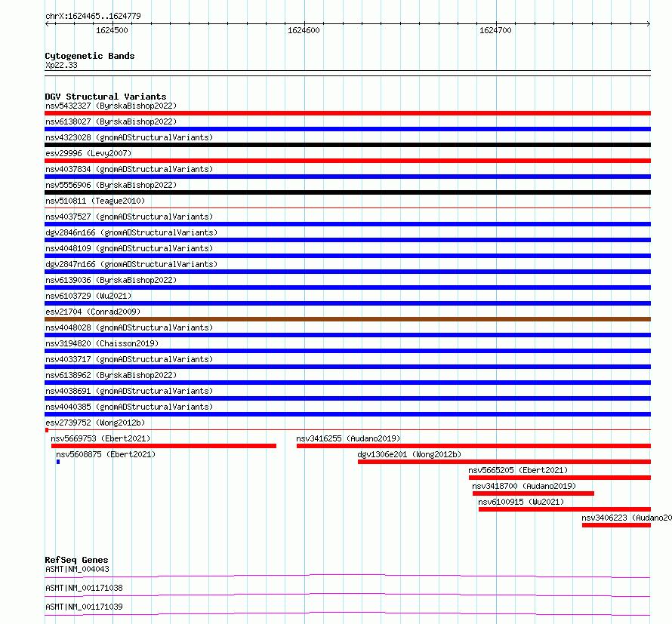Image resolution: width=672 pixels, height=624 pixels.
Task: Click the red bar under nsv5669753
Action: coord(164,446)
